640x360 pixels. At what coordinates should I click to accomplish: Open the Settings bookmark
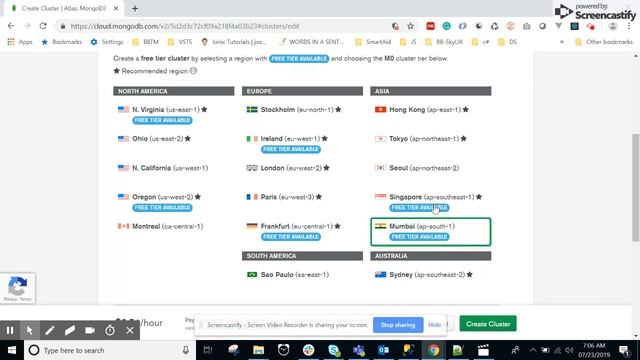(x=107, y=42)
